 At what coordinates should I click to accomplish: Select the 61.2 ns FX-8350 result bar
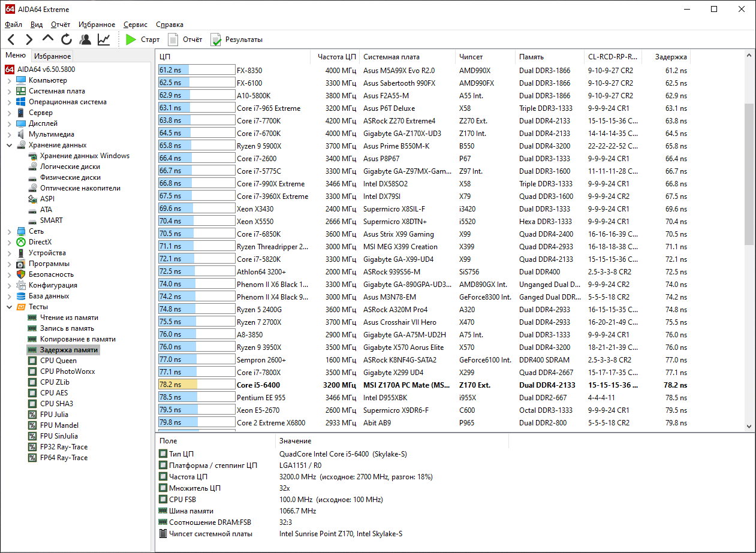coord(197,70)
